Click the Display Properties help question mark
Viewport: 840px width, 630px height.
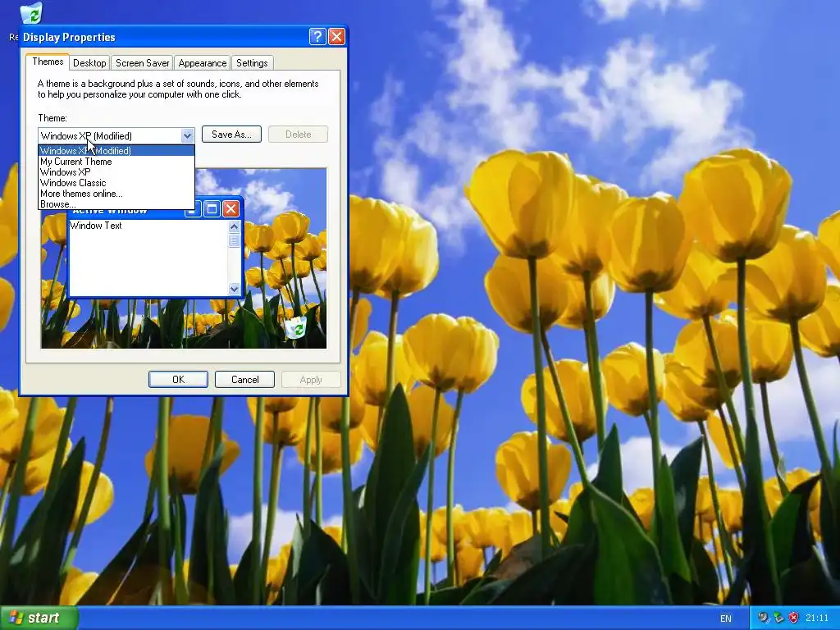(x=317, y=36)
